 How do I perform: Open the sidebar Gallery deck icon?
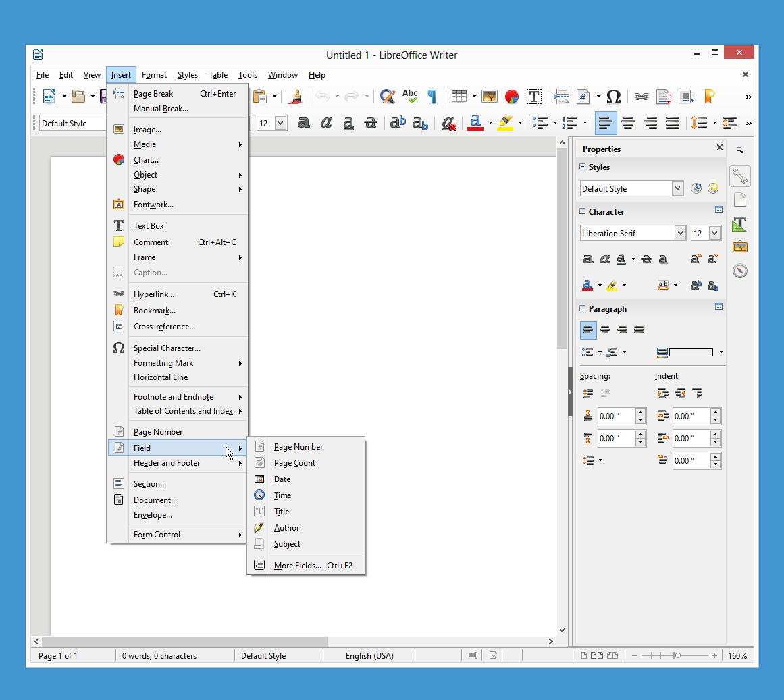[x=740, y=247]
